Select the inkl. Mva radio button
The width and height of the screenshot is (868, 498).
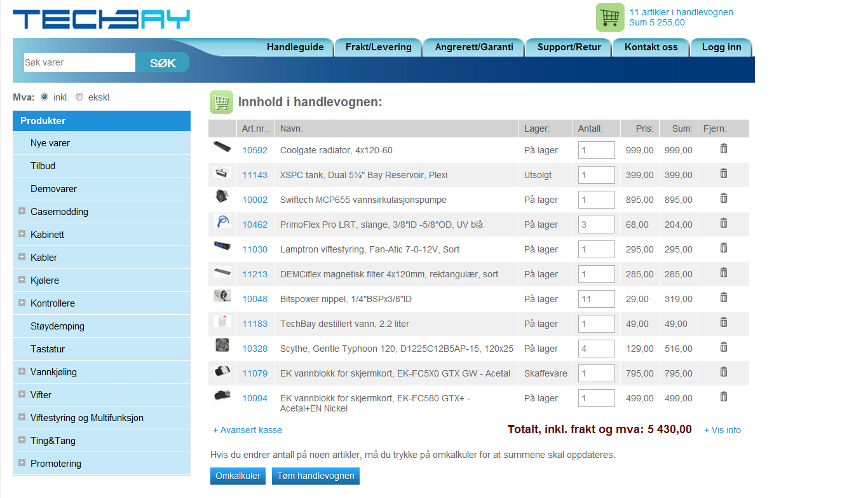coord(44,97)
